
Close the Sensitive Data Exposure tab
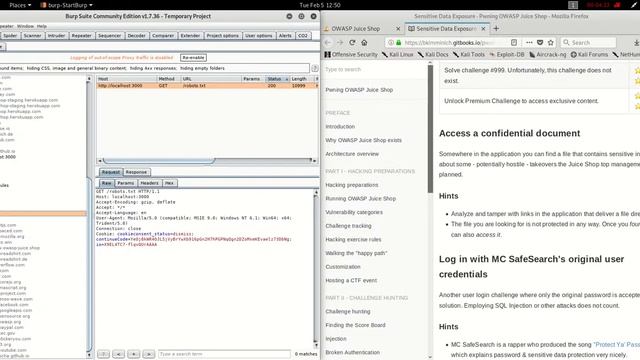click(x=483, y=29)
